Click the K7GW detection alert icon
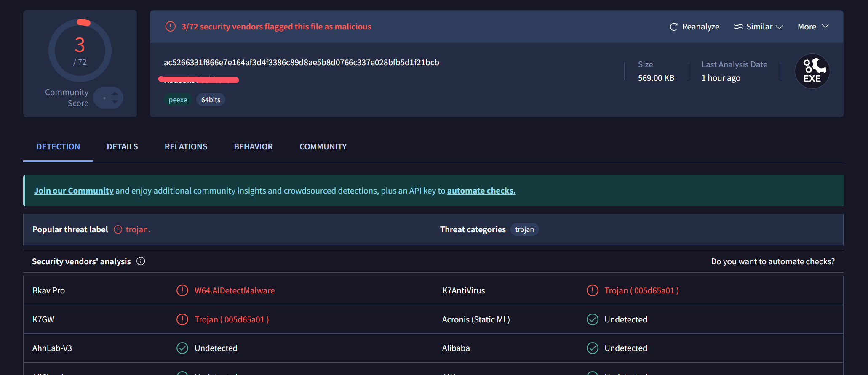Viewport: 868px width, 375px height. coord(182,319)
